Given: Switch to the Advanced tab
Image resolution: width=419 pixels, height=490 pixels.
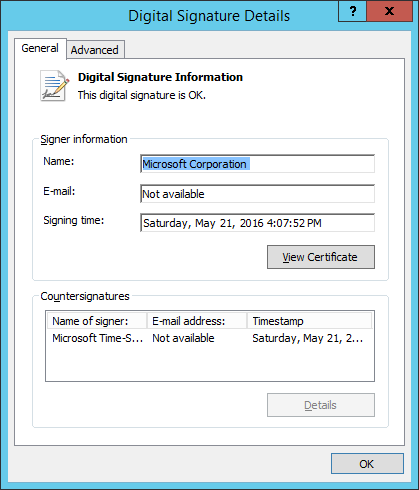Looking at the screenshot, I should pos(95,50).
